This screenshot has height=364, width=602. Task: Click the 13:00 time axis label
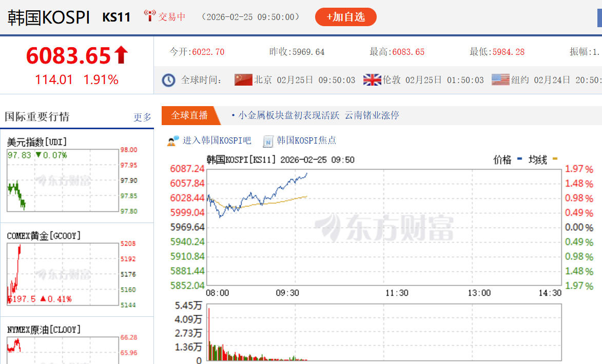click(479, 293)
